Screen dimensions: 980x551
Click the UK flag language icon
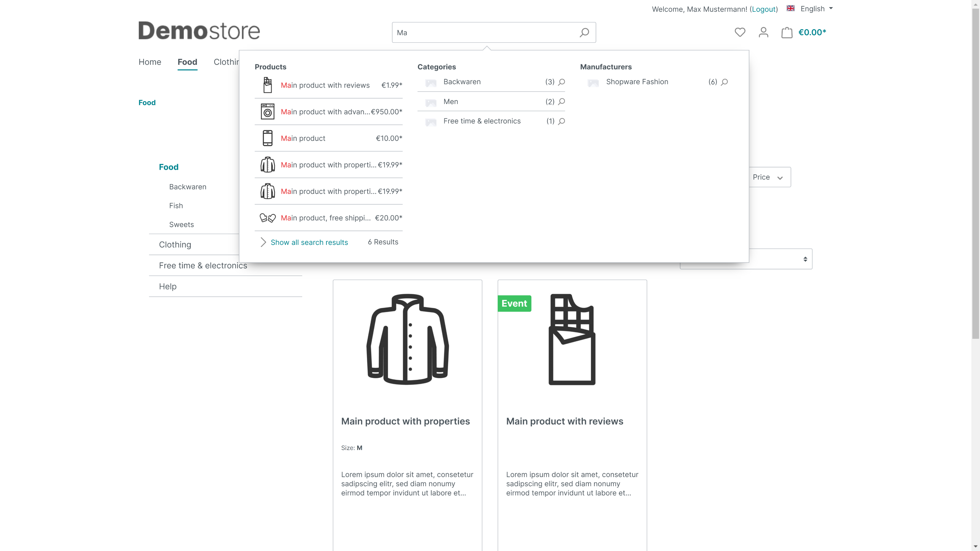[x=791, y=8]
